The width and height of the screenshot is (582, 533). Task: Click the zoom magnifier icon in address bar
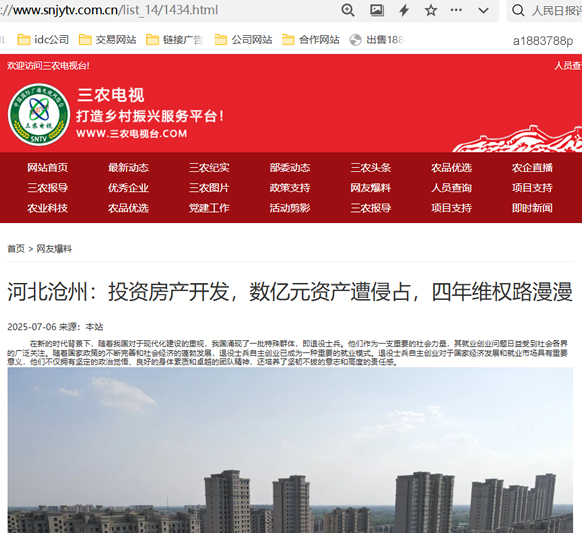click(348, 10)
